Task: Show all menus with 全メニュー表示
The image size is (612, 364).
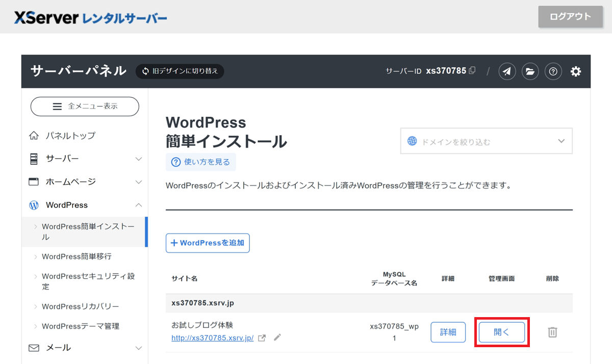Action: click(85, 107)
